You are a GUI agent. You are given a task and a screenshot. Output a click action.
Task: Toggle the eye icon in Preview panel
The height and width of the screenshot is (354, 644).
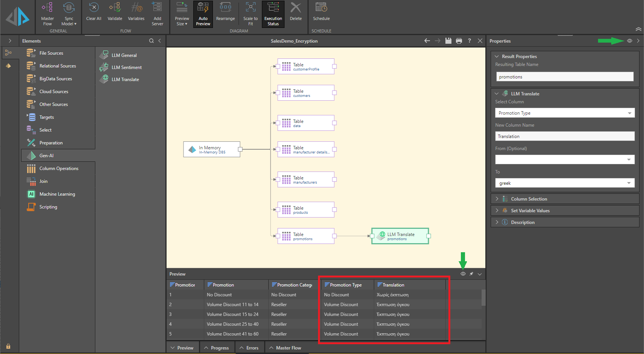pos(463,274)
